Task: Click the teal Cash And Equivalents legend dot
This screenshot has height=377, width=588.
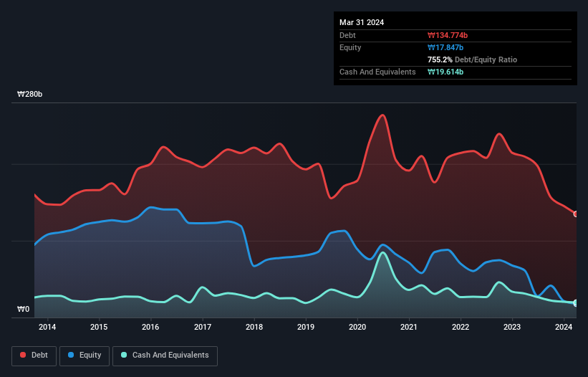Action: [124, 355]
